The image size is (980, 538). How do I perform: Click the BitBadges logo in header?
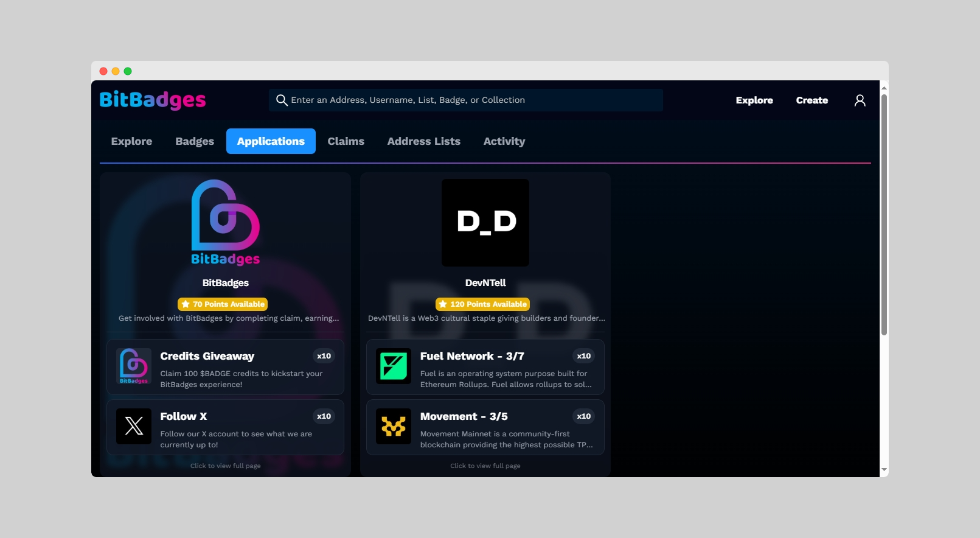point(153,100)
